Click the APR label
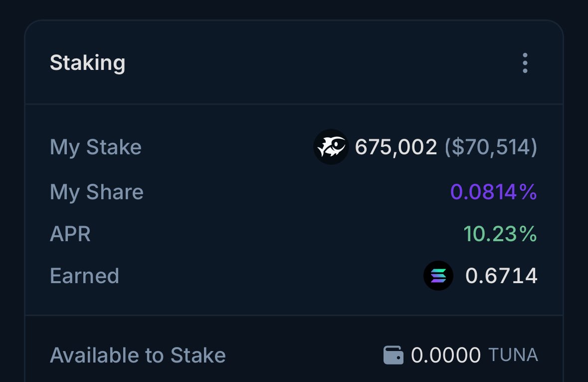Viewport: 588px width, 382px height. tap(70, 234)
